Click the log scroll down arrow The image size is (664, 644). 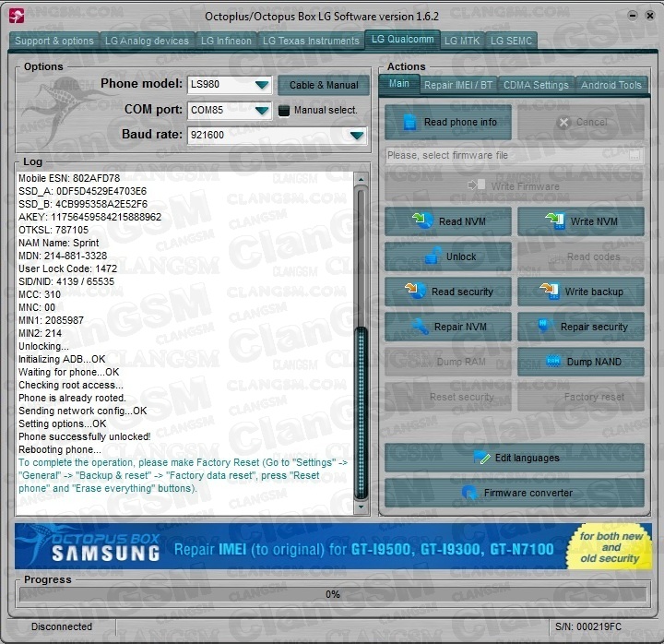pyautogui.click(x=361, y=507)
